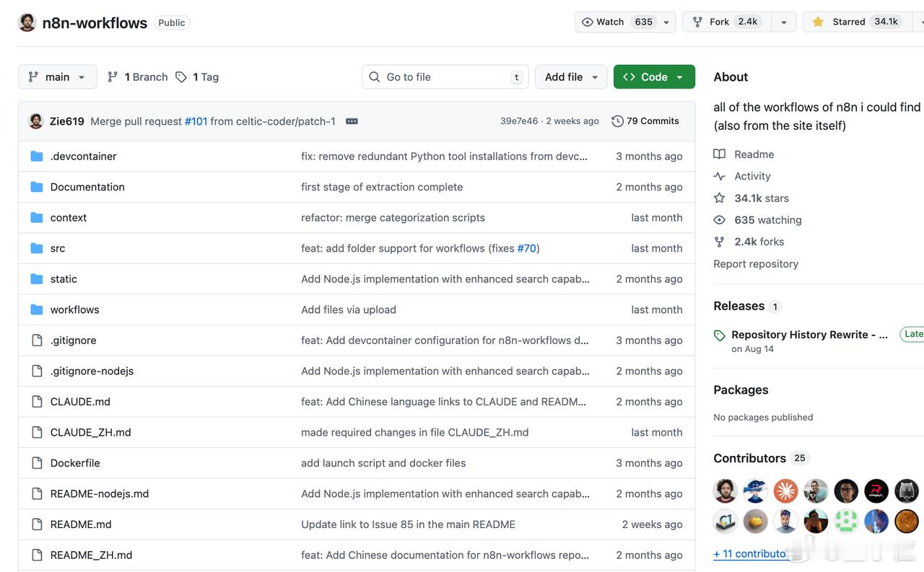Image resolution: width=924 pixels, height=572 pixels.
Task: Open the Activity sidebar link
Action: 752,176
